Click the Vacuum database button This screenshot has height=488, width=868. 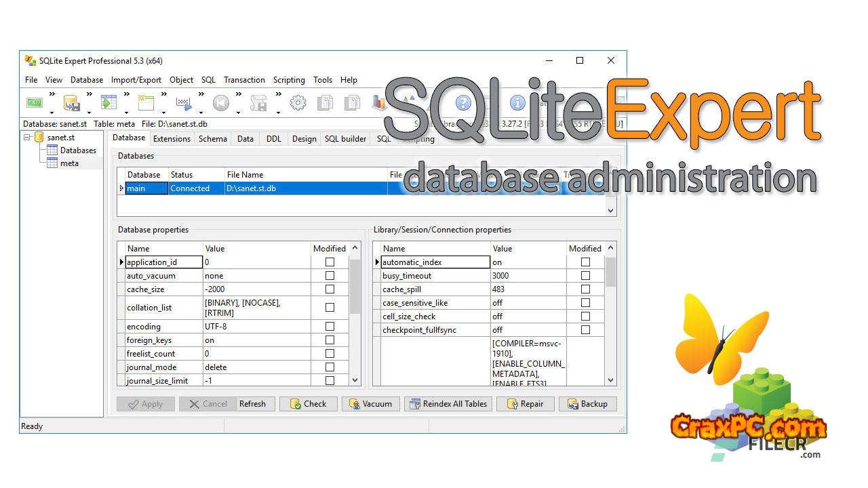[x=371, y=404]
